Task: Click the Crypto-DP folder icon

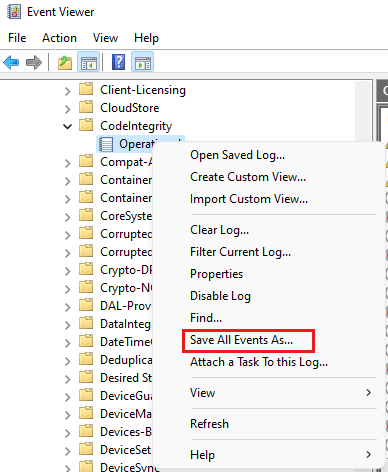Action: [86, 269]
